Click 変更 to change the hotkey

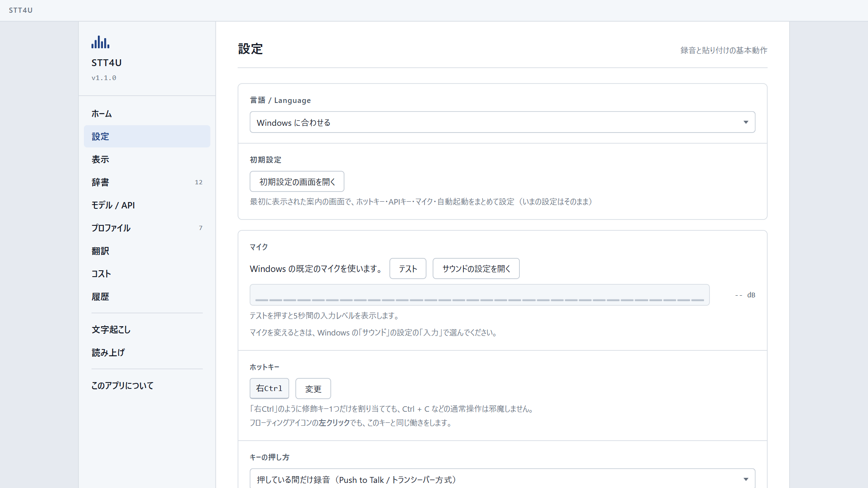313,388
